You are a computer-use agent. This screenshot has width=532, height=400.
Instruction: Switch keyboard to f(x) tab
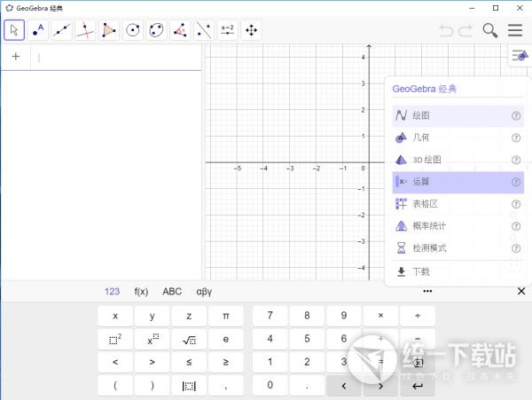point(141,292)
